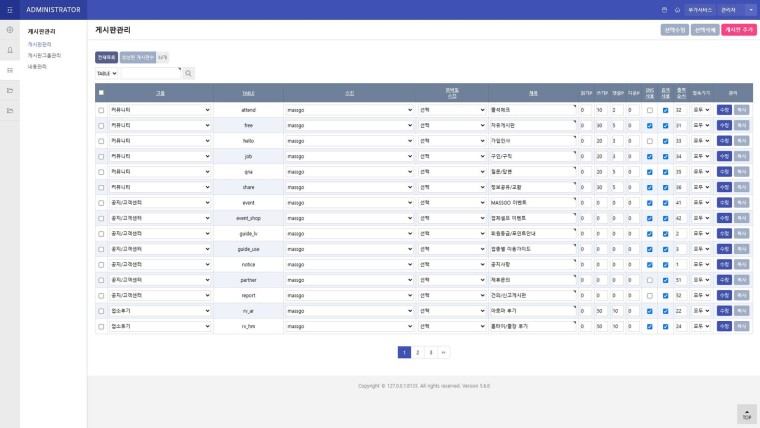Focus 쓰기P field in the free row
The image size is (760, 428).
(x=601, y=126)
